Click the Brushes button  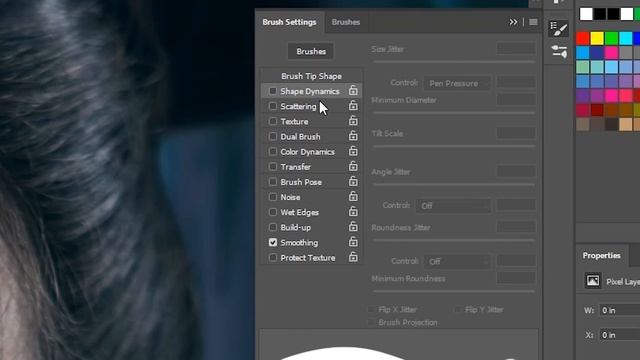tap(311, 51)
